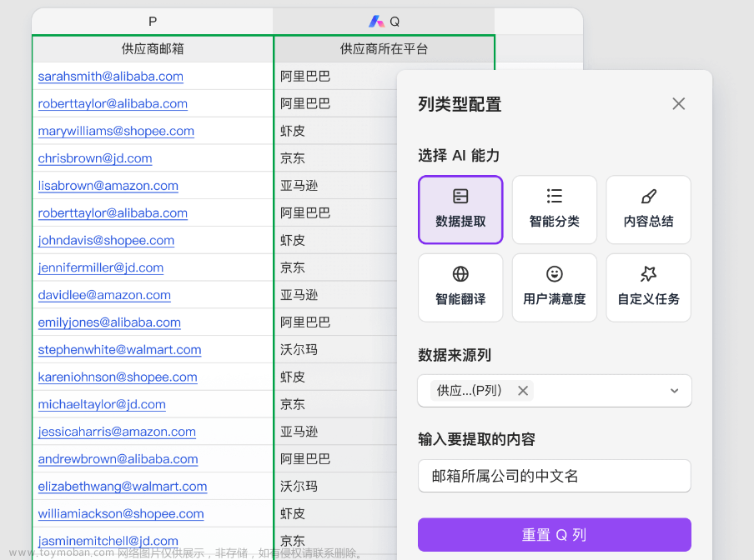Screen dimensions: 754x560
Task: Open marywilliams@shopee.com email link
Action: [x=116, y=131]
